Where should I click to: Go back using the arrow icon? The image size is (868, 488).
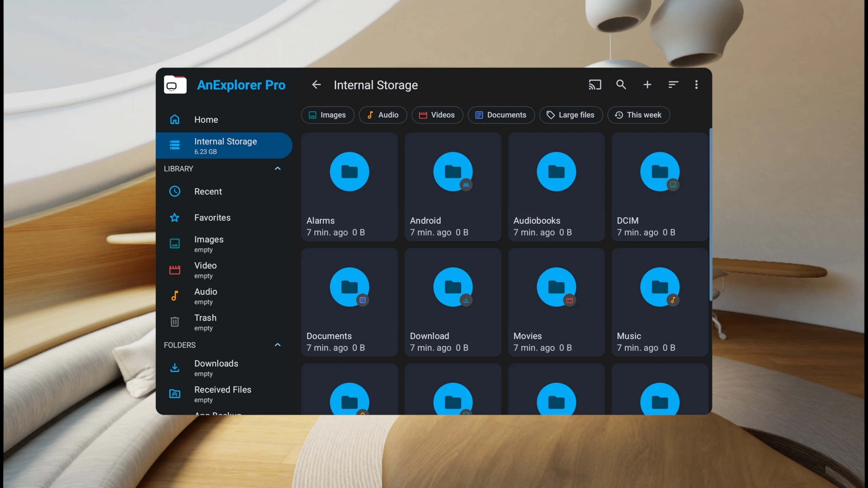tap(316, 85)
